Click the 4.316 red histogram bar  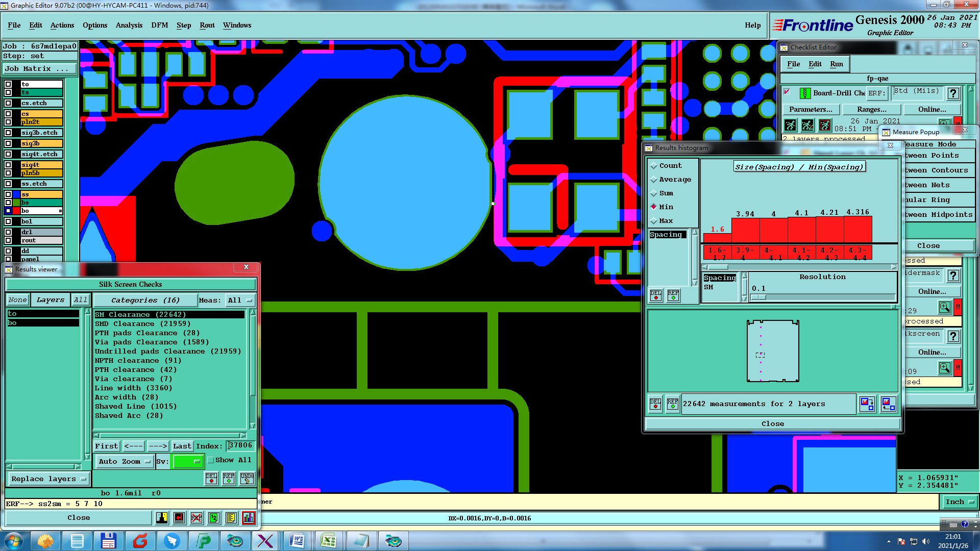click(858, 230)
